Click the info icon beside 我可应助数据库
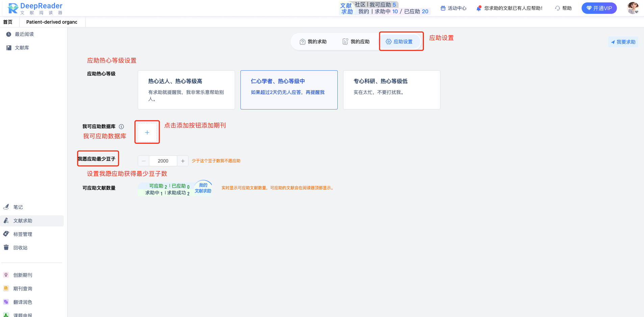Screen dimensions: 644x317 tap(121, 126)
